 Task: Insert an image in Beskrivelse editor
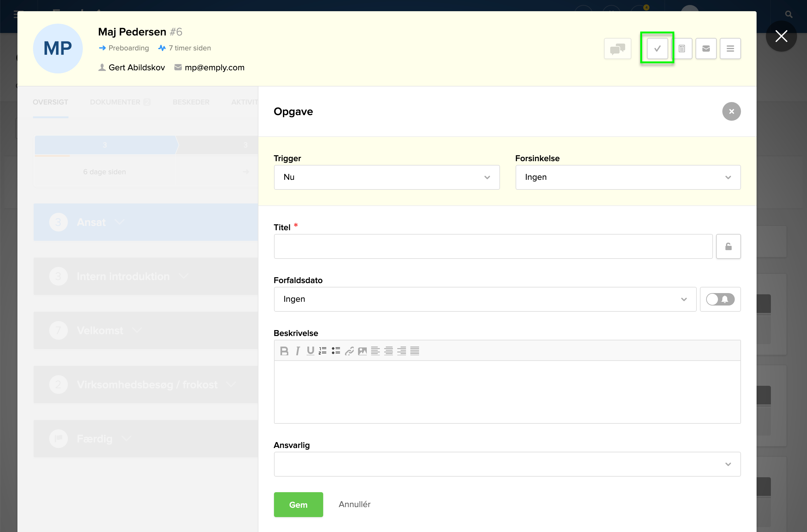362,351
